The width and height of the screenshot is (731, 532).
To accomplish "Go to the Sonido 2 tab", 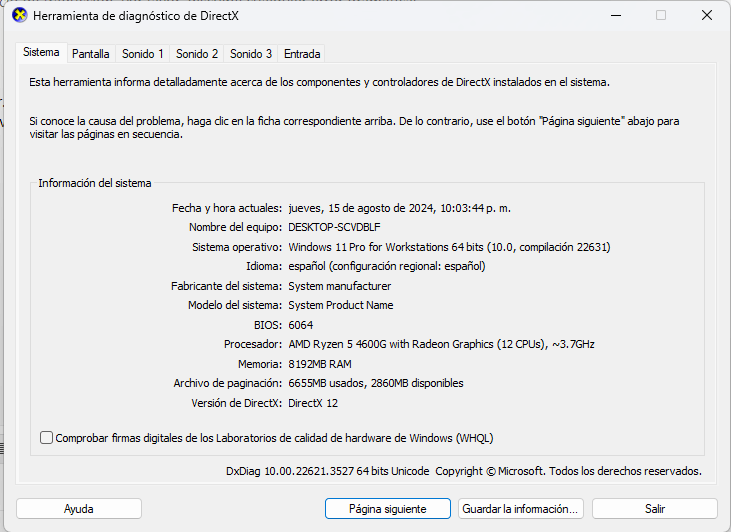I will click(197, 54).
